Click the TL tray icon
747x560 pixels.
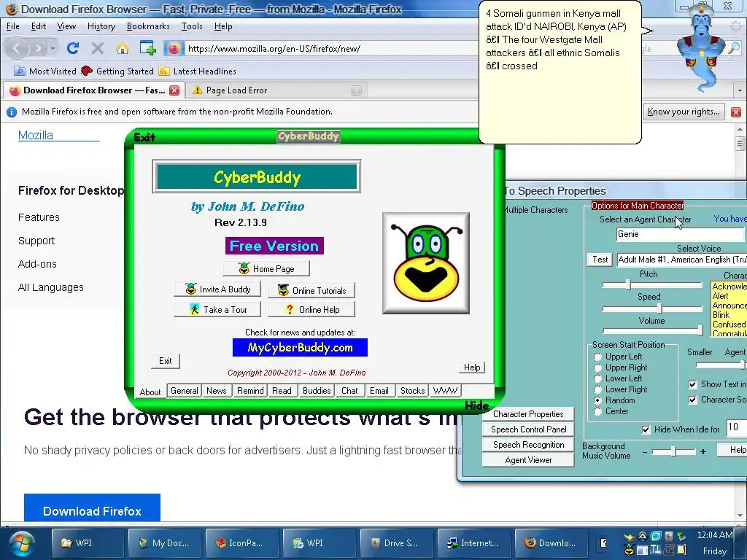click(x=656, y=551)
